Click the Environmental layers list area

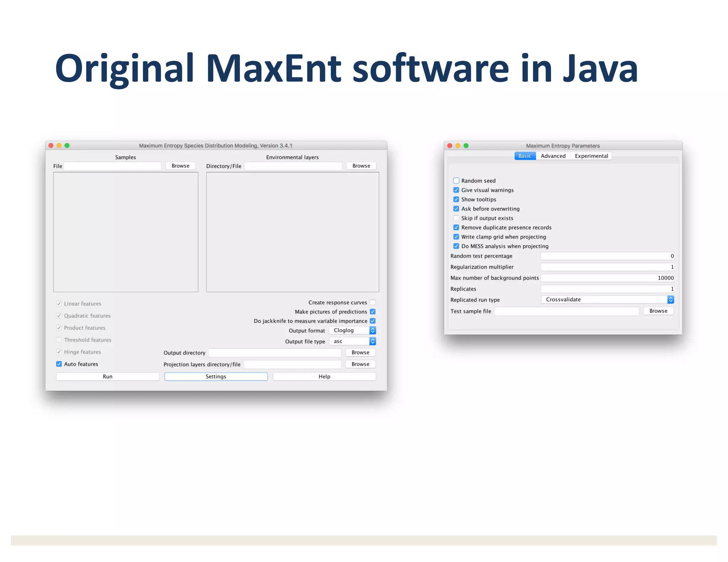[x=293, y=232]
